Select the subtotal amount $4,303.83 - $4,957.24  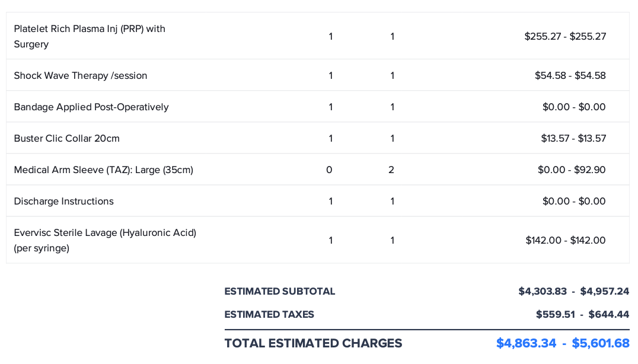click(573, 291)
